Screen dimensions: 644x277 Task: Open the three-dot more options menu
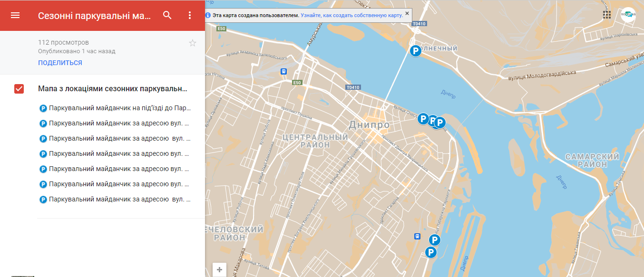coord(190,15)
